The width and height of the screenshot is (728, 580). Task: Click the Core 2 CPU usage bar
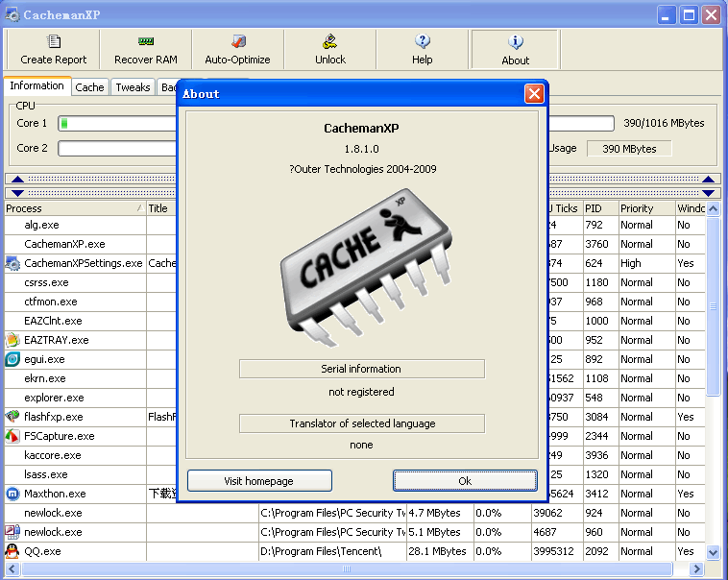(x=117, y=149)
